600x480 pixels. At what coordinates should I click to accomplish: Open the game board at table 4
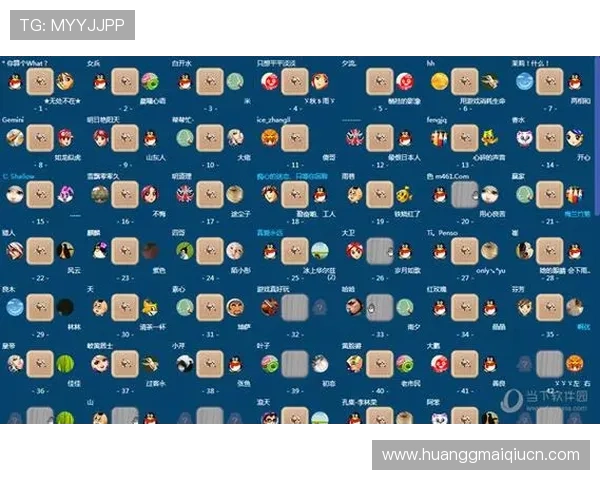point(295,82)
